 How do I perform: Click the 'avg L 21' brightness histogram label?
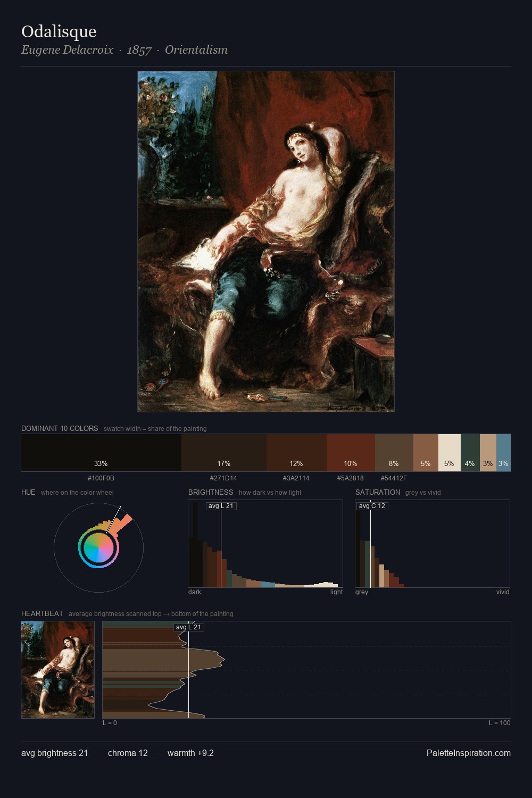221,506
